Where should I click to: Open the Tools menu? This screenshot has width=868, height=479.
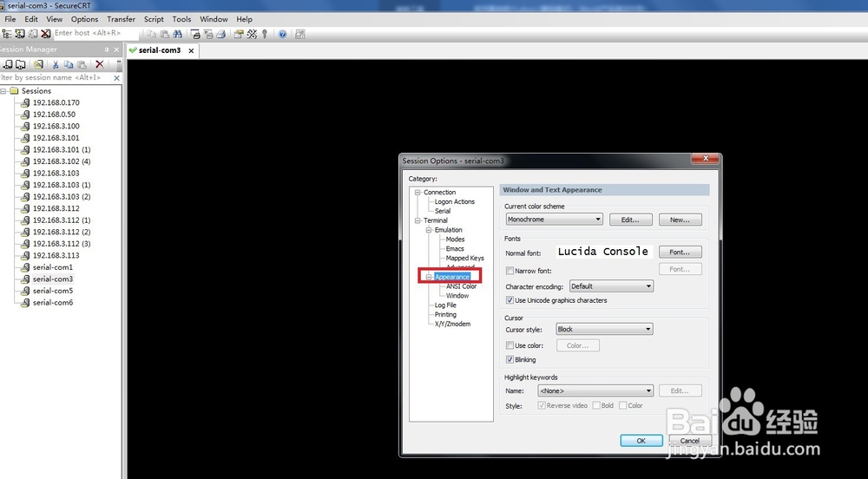tap(181, 19)
